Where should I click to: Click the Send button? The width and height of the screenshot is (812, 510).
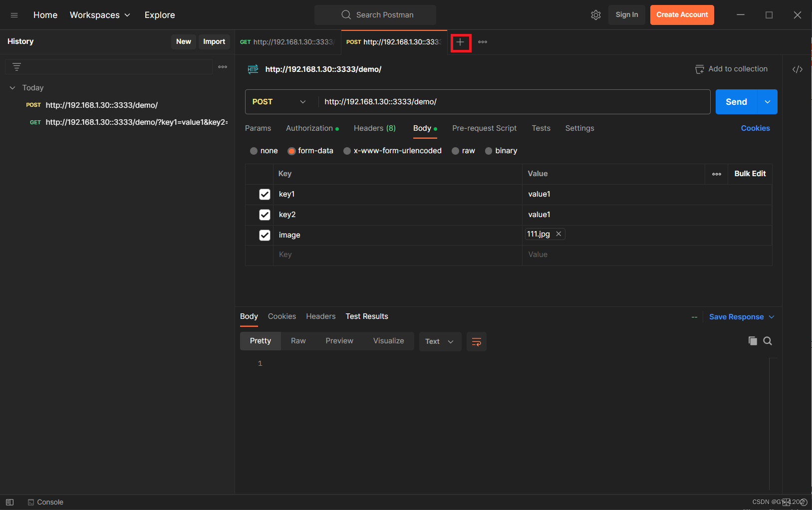point(737,102)
